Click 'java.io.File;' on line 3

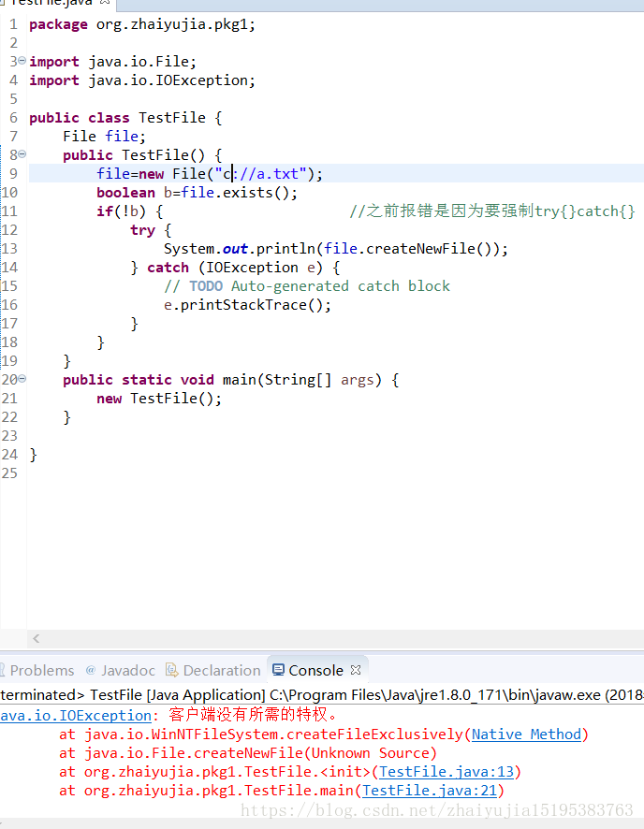[142, 62]
